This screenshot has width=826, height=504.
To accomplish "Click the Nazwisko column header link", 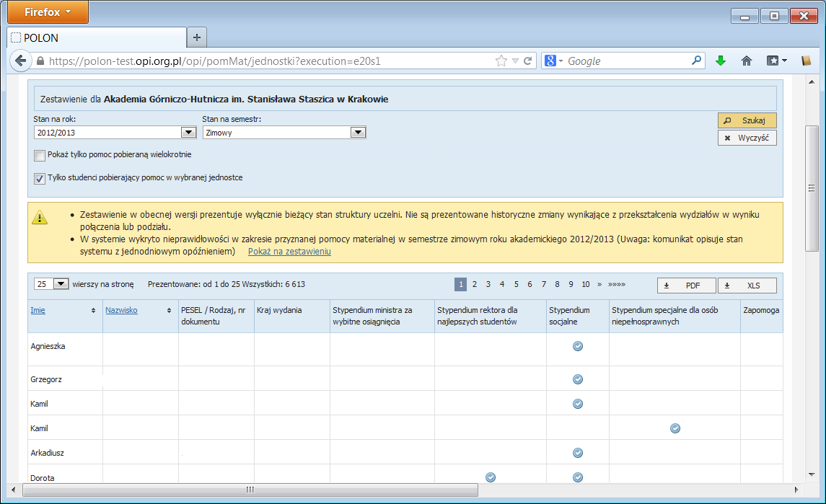I will click(x=121, y=310).
